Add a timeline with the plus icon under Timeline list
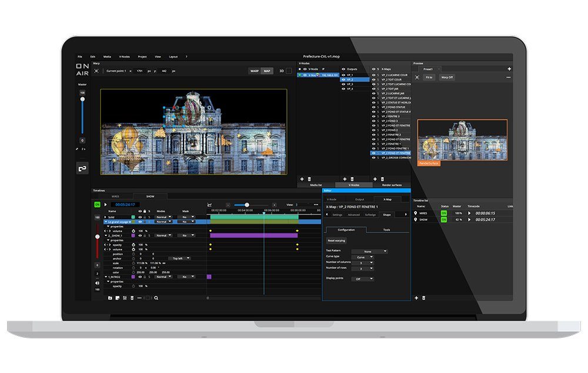Viewport: 588px width, 373px height. [416, 298]
